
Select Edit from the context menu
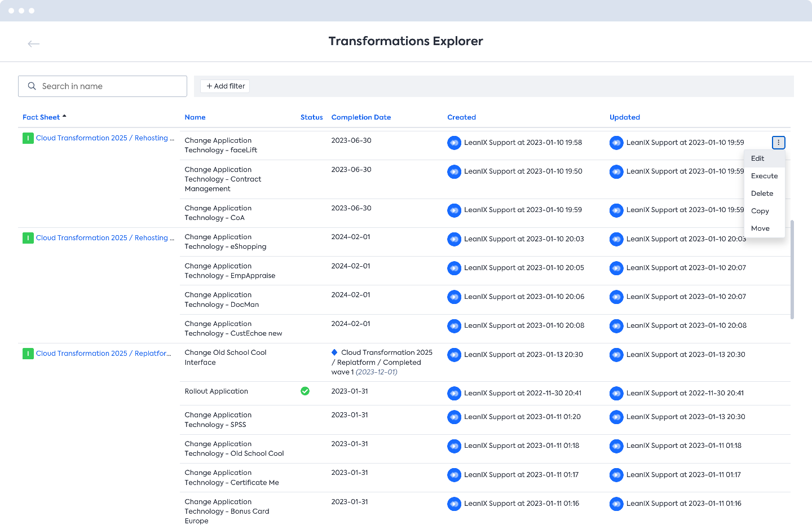(757, 158)
